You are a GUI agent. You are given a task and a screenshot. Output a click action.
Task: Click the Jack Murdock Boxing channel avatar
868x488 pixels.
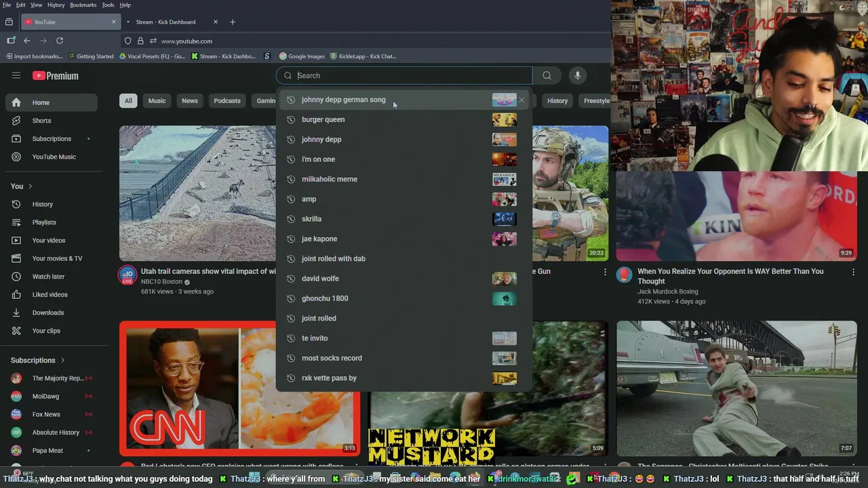pyautogui.click(x=624, y=275)
